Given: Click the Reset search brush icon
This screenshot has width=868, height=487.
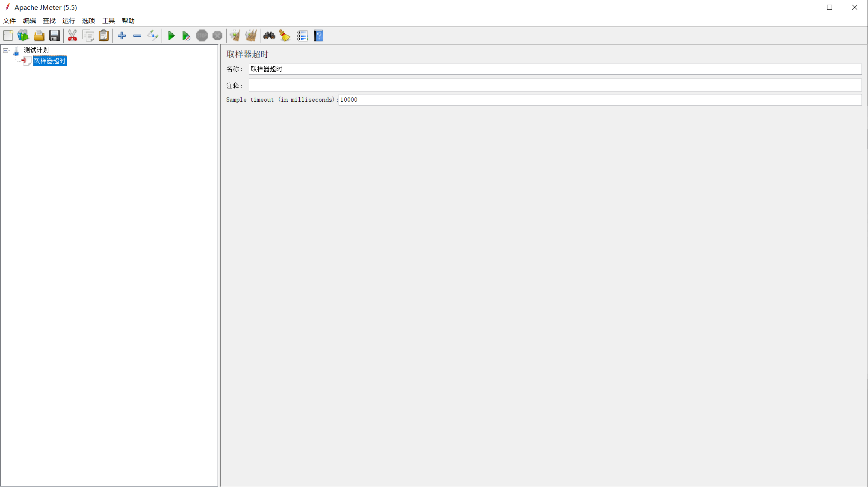Looking at the screenshot, I should tap(285, 36).
